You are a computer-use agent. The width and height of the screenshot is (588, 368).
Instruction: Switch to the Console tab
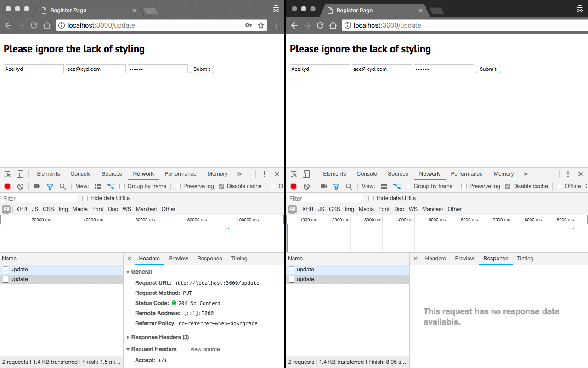click(x=80, y=174)
